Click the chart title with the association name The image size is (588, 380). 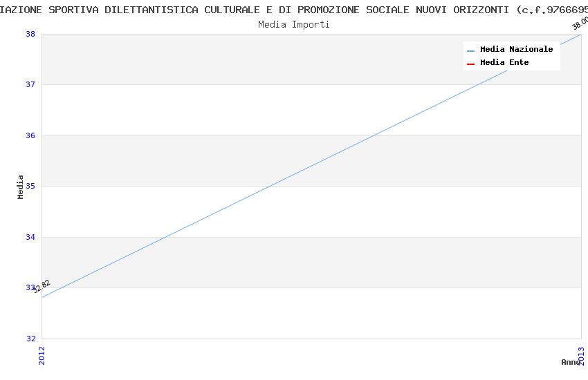tap(294, 10)
